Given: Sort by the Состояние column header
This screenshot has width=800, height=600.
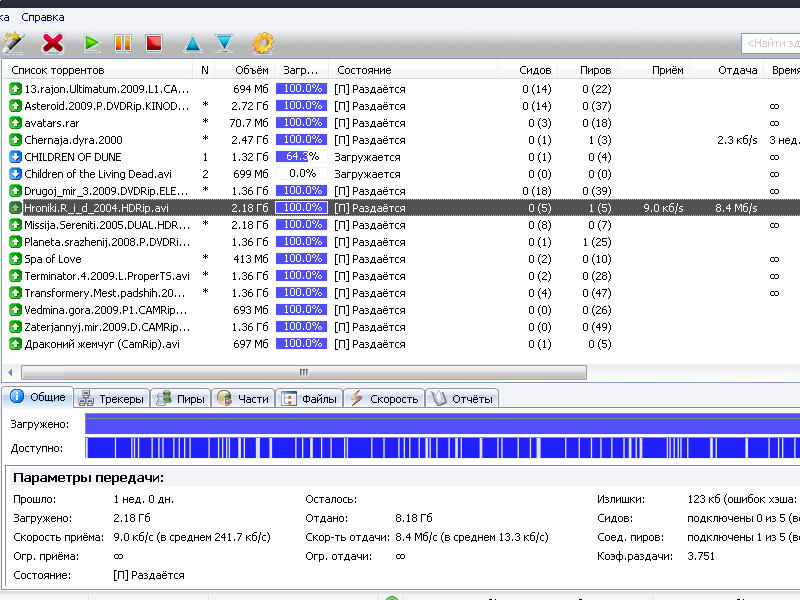Looking at the screenshot, I should click(412, 70).
